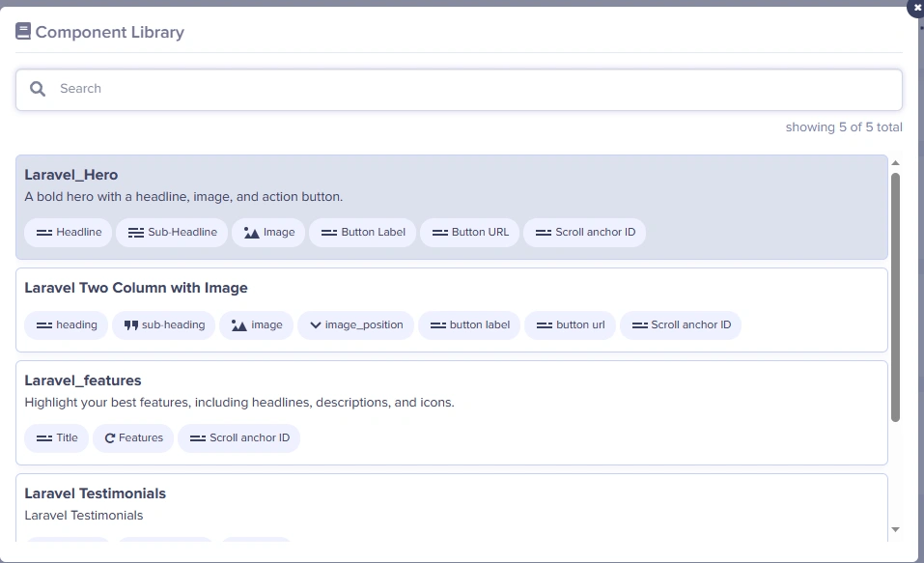
Task: Click the Button Label field chip
Action: [x=362, y=233]
